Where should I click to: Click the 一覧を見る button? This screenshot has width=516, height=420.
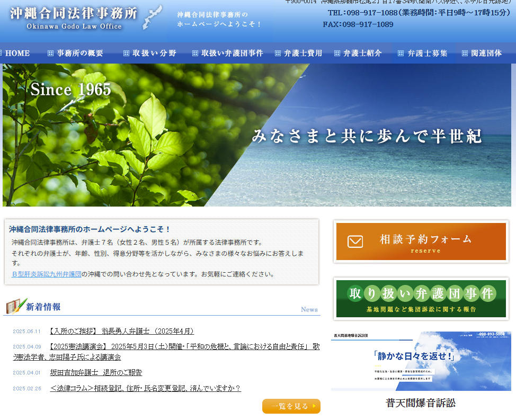291,406
